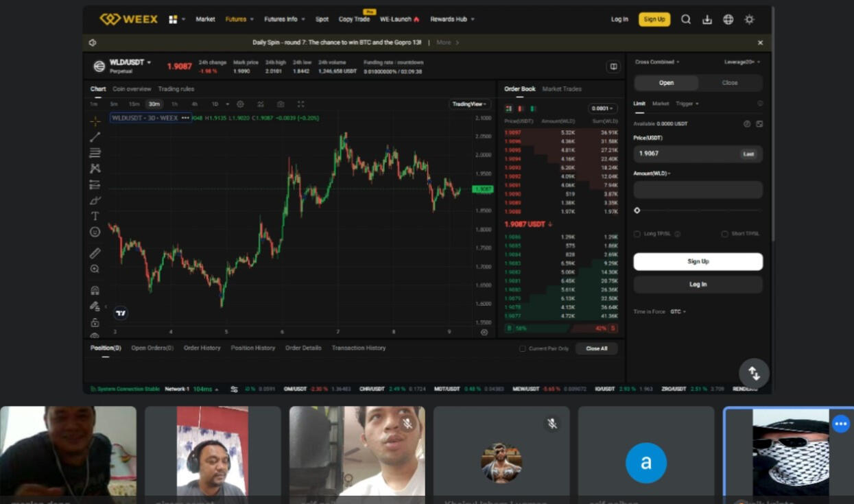Open the TradingView chart type dropdown
854x504 pixels.
pos(469,104)
